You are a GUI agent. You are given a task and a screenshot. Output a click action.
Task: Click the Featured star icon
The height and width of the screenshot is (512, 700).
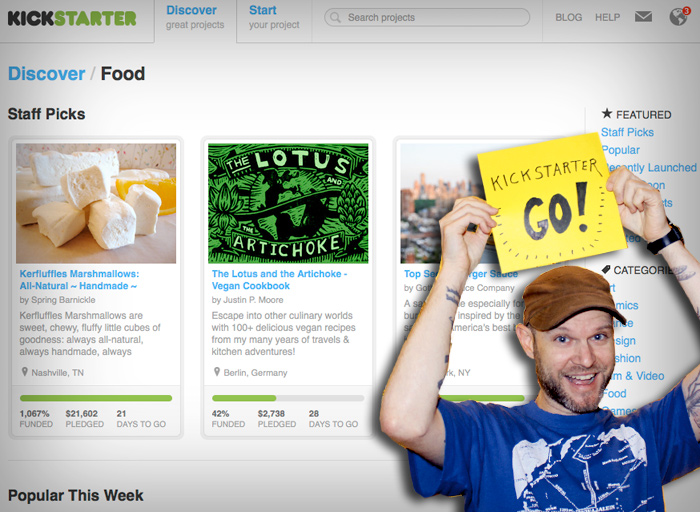(x=607, y=113)
